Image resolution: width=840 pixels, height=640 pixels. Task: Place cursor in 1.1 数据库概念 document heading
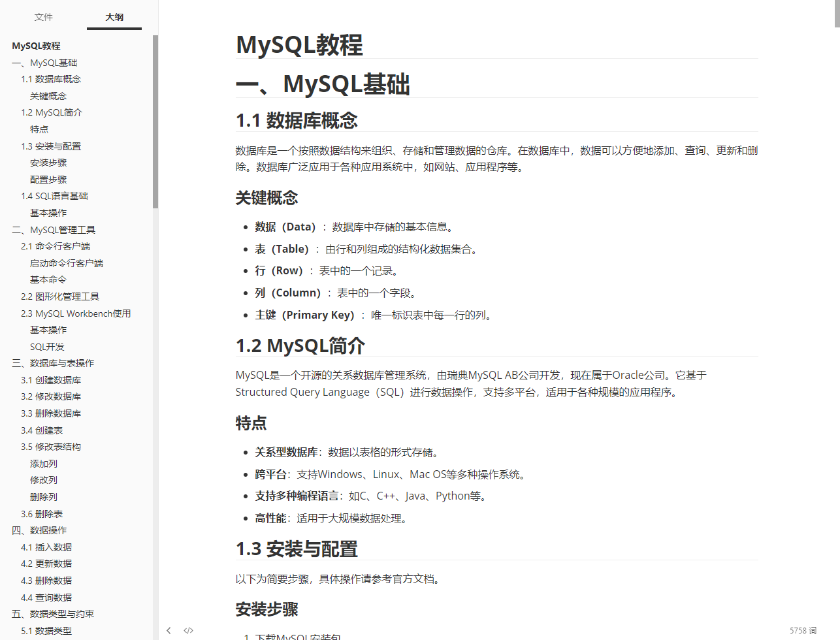(x=297, y=120)
